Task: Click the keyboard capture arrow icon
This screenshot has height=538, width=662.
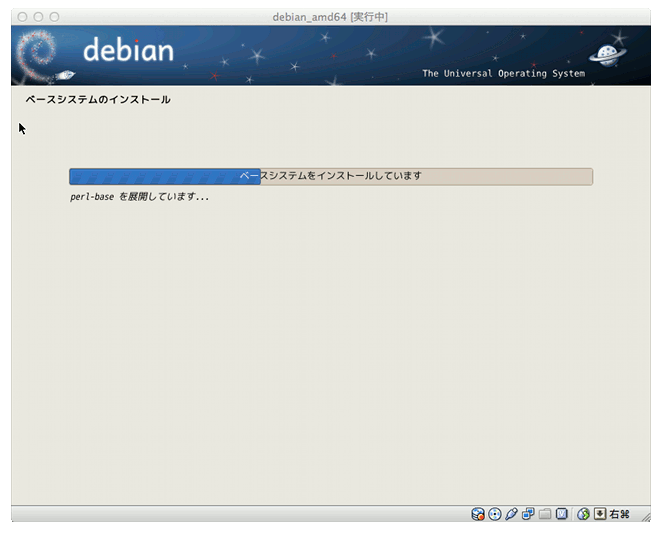Action: click(600, 514)
